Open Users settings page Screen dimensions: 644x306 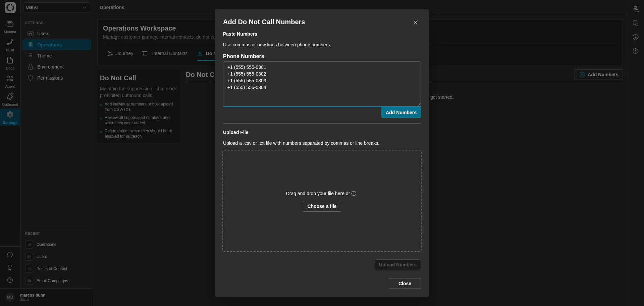click(x=57, y=34)
